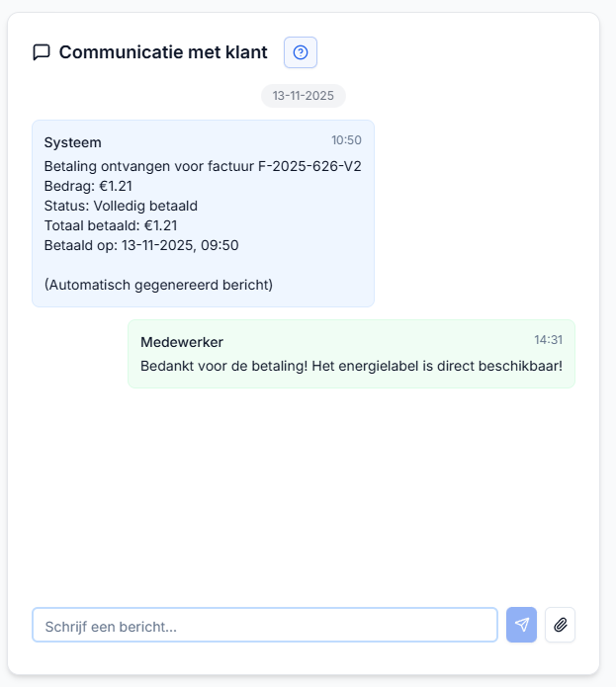The height and width of the screenshot is (687, 616).
Task: Attach a file using the paperclip icon
Action: tap(560, 625)
